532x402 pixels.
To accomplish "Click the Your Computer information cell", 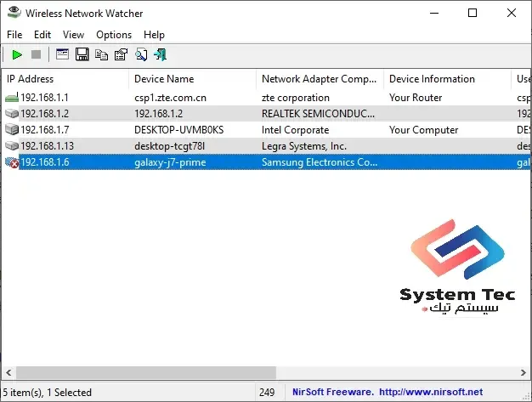I will [423, 129].
